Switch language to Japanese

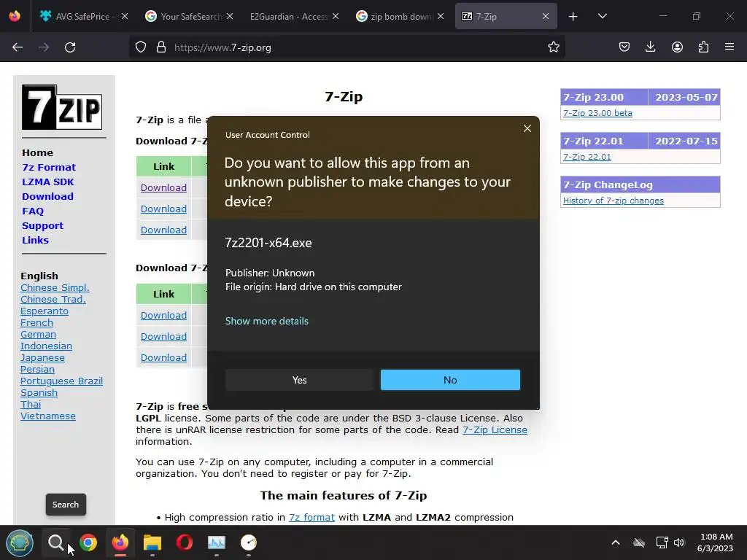tap(42, 357)
